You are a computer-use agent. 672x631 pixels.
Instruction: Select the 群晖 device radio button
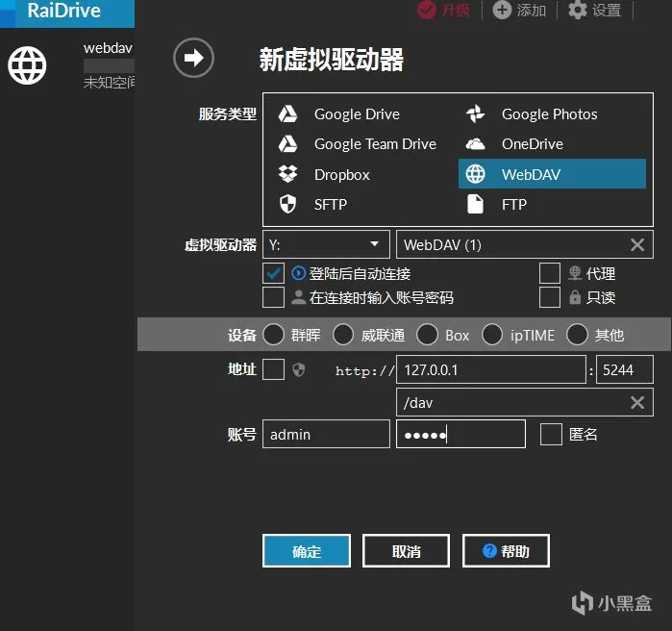click(273, 335)
